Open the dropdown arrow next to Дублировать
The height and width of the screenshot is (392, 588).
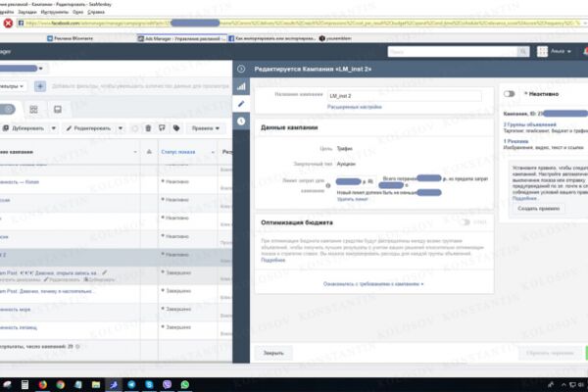tap(54, 128)
